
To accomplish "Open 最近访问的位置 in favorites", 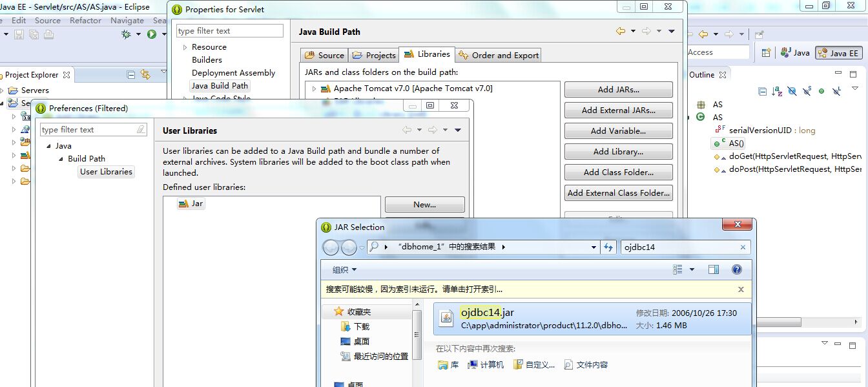I will [375, 356].
